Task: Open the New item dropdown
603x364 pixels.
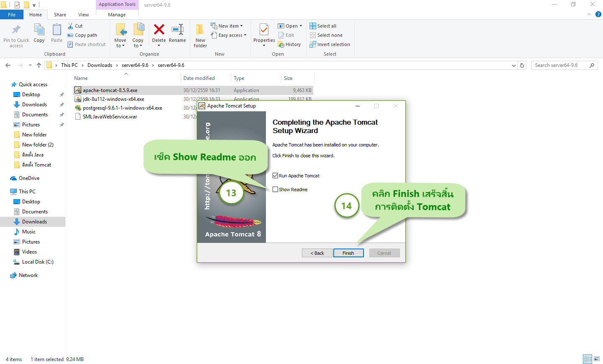Action: click(227, 26)
